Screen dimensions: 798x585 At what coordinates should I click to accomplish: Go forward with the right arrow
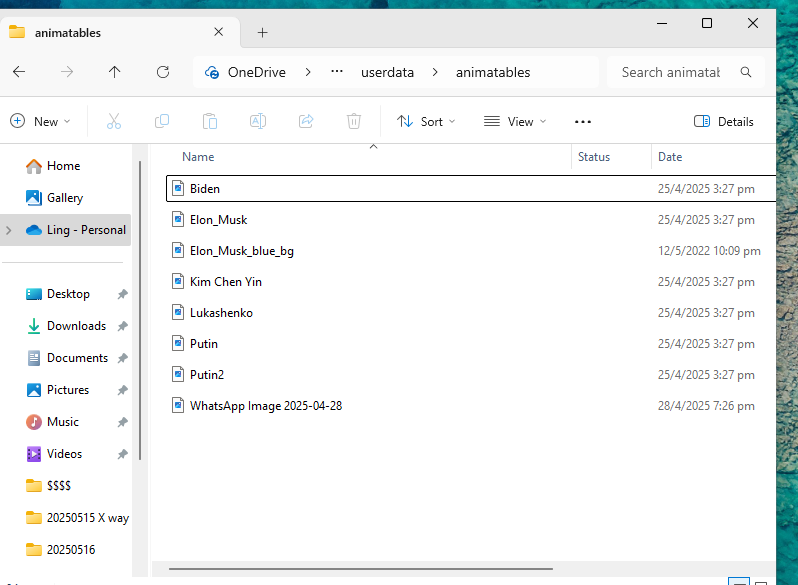tap(67, 72)
